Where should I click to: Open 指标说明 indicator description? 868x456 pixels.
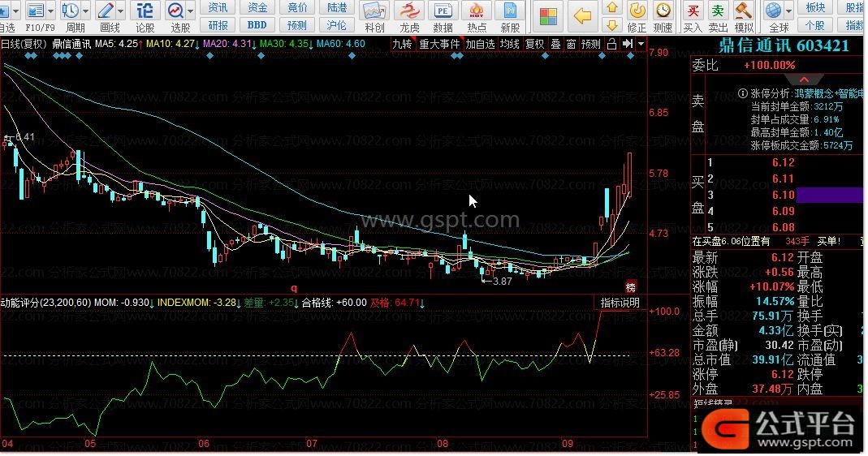point(620,303)
